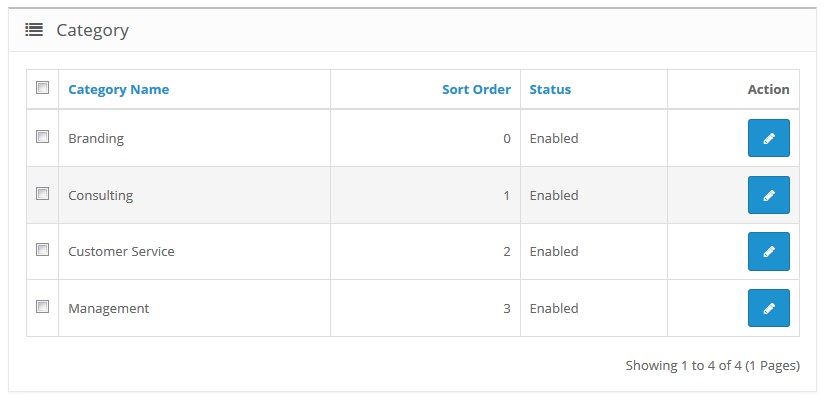Click the Enabled status in Branding row
Screen dimensions: 825x400
[x=554, y=138]
